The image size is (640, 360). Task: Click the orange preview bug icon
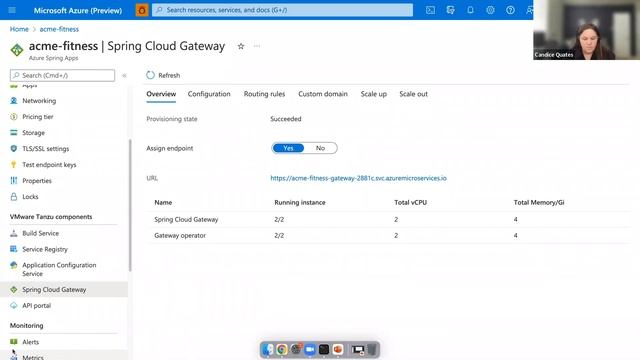[142, 10]
